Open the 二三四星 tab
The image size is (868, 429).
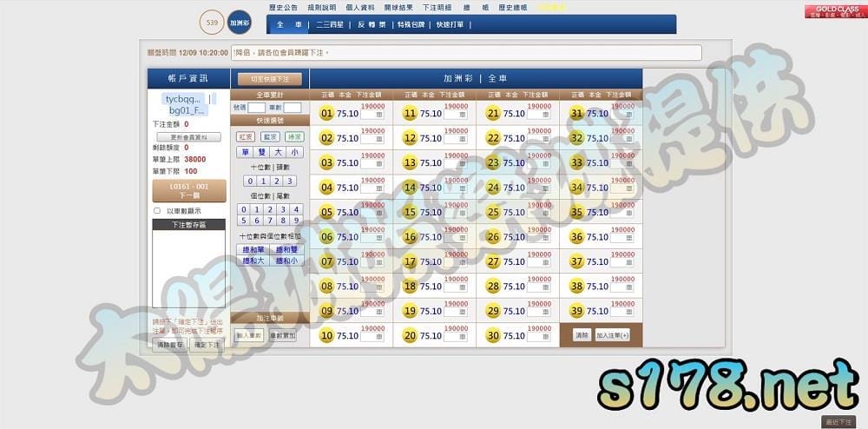coord(329,25)
